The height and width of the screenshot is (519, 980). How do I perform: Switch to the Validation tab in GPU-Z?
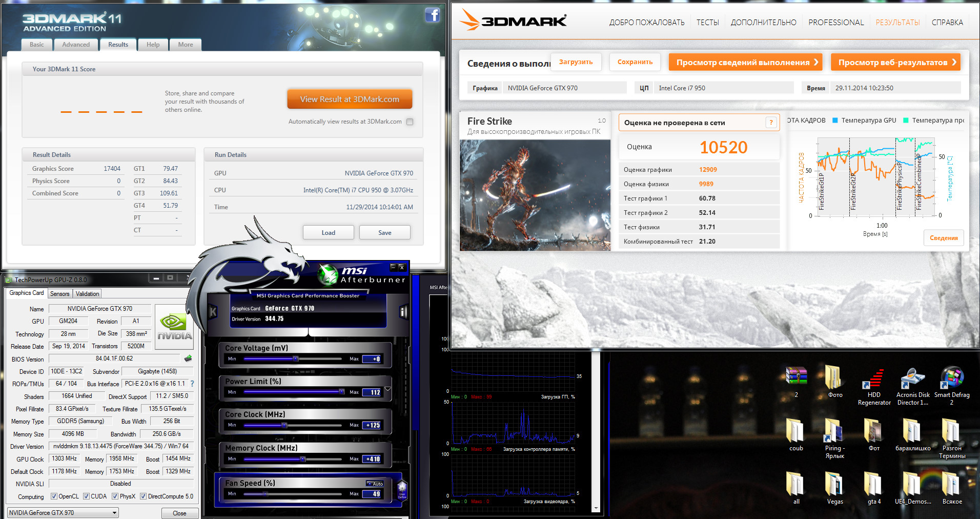[88, 294]
